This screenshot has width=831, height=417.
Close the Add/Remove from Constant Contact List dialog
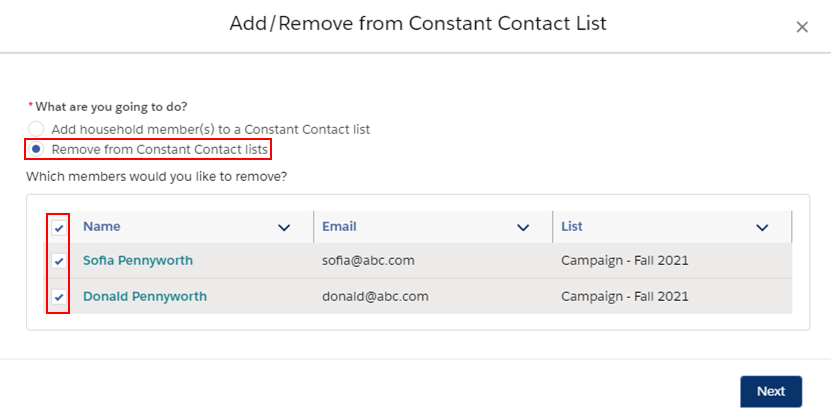(802, 27)
